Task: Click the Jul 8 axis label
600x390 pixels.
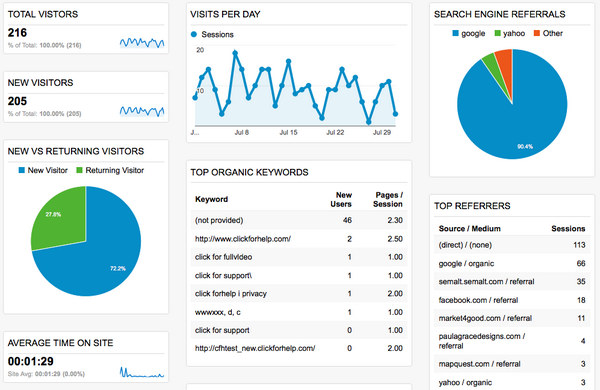Action: pos(241,132)
